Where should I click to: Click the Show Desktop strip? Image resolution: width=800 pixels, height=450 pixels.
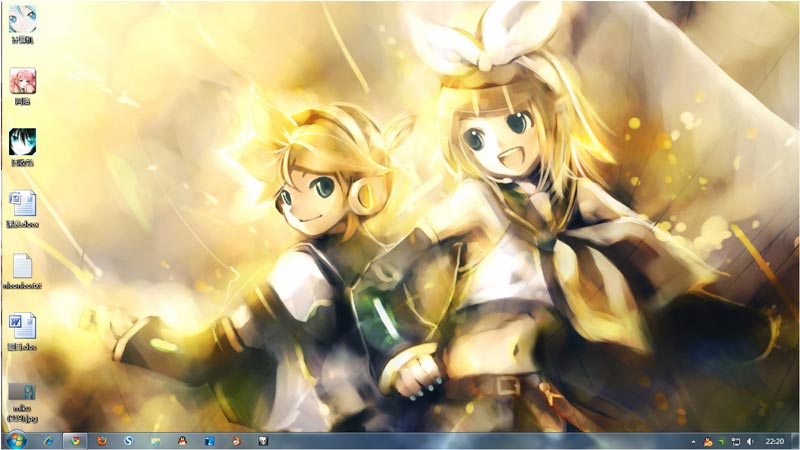tap(795, 442)
